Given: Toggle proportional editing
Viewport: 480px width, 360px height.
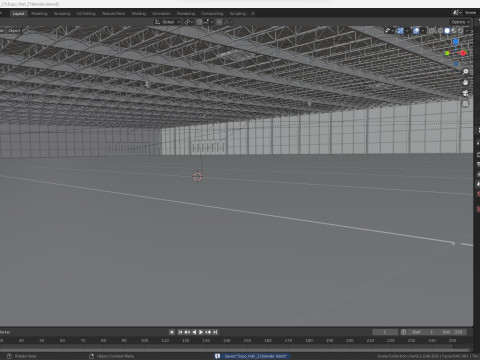Looking at the screenshot, I should click(219, 22).
